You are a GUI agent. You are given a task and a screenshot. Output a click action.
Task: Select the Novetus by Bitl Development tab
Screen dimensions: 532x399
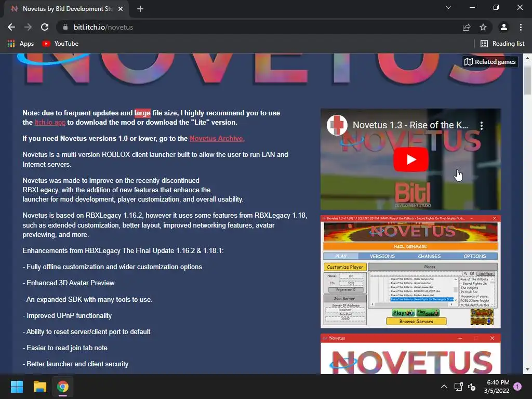66,9
